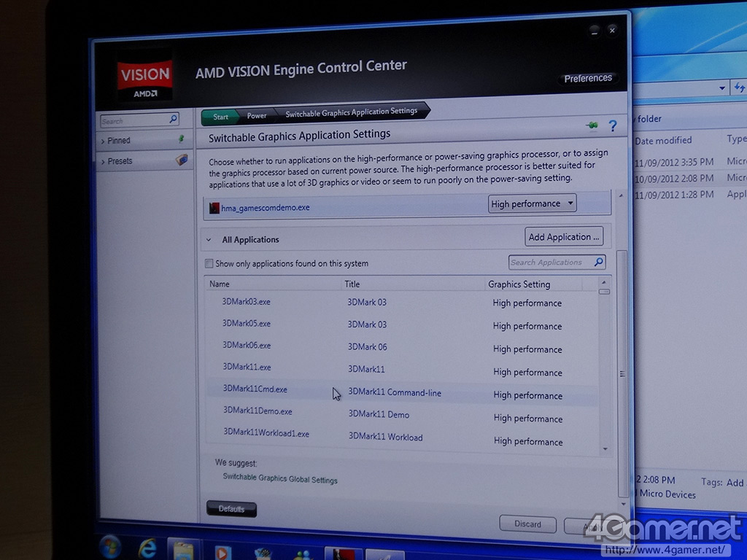Open Switchable Graphics Global Settings link

click(280, 478)
